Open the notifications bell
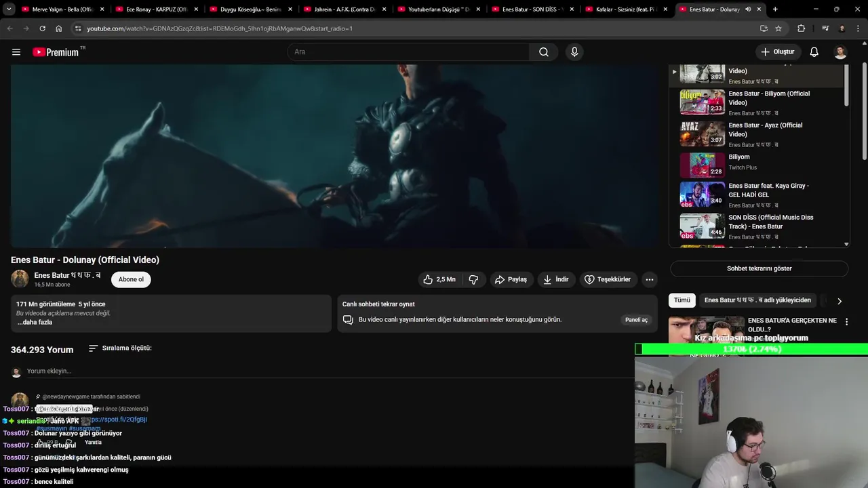 click(814, 52)
